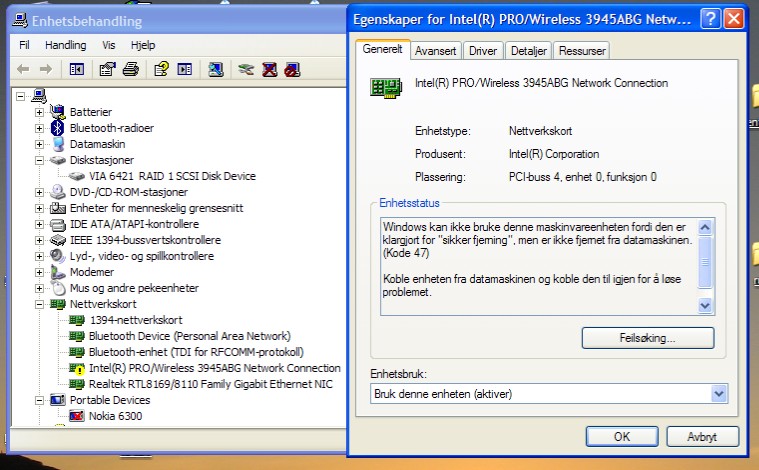Viewport: 759px width, 470px height.
Task: Collapse the root computer node
Action: [x=20, y=96]
